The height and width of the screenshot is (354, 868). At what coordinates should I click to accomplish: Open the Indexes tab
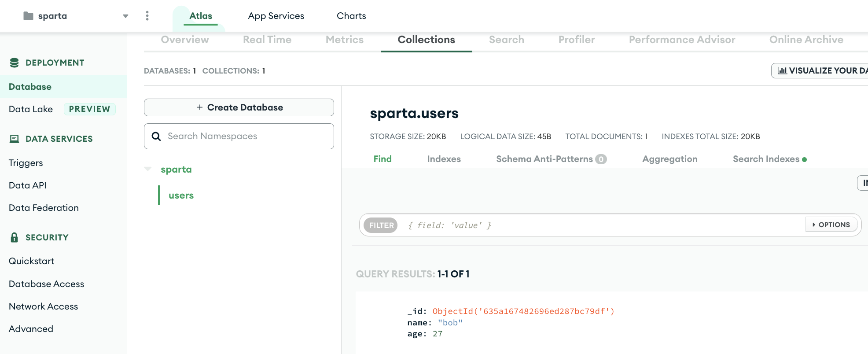444,159
